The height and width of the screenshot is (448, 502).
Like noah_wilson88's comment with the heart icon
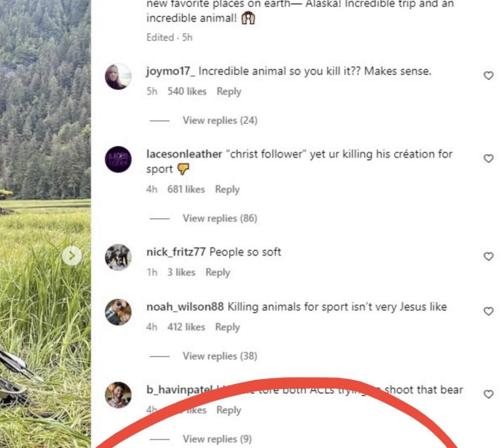coord(488,311)
